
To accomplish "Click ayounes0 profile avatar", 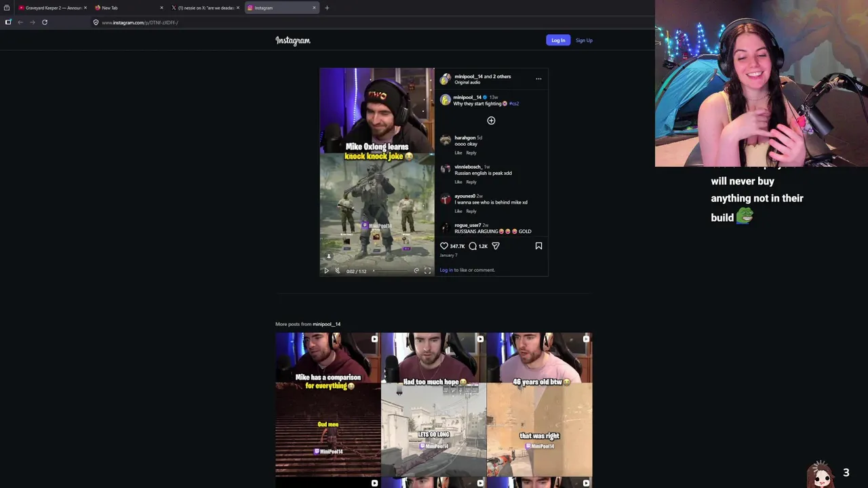I will pos(445,199).
